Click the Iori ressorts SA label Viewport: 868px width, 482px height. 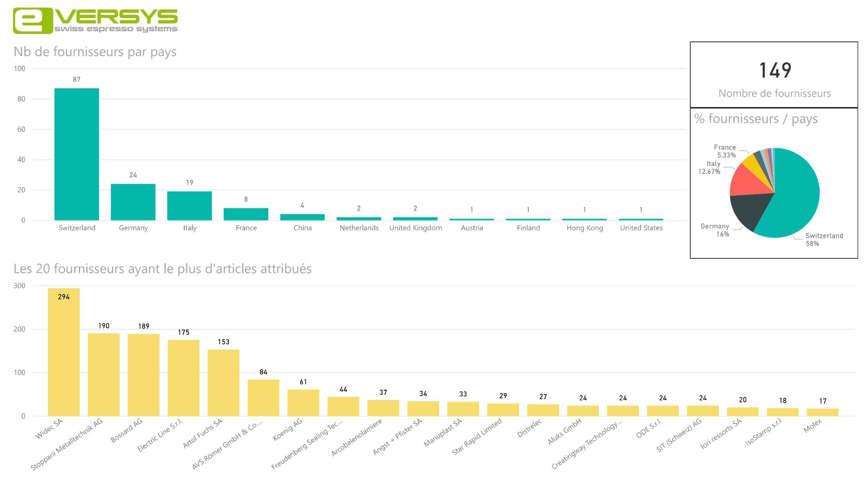(721, 434)
